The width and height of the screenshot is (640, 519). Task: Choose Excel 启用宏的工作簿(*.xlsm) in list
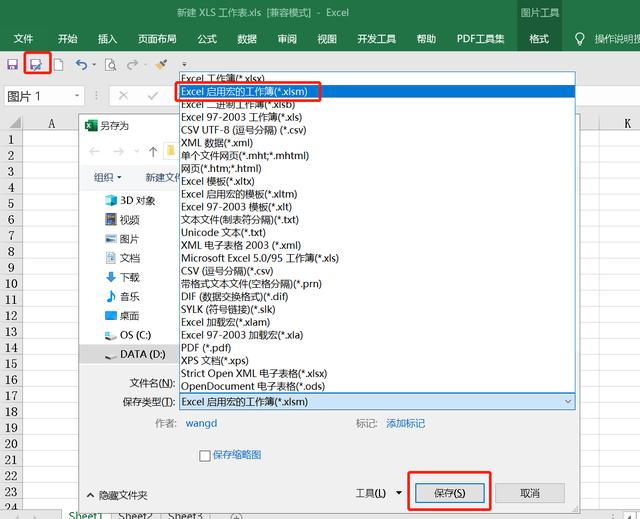click(377, 91)
